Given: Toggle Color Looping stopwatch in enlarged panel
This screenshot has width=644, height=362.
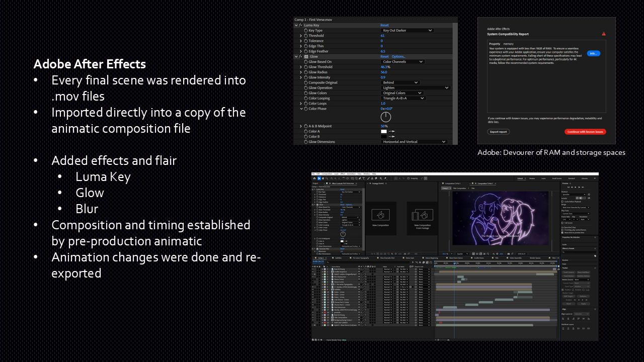Looking at the screenshot, I should coord(305,98).
